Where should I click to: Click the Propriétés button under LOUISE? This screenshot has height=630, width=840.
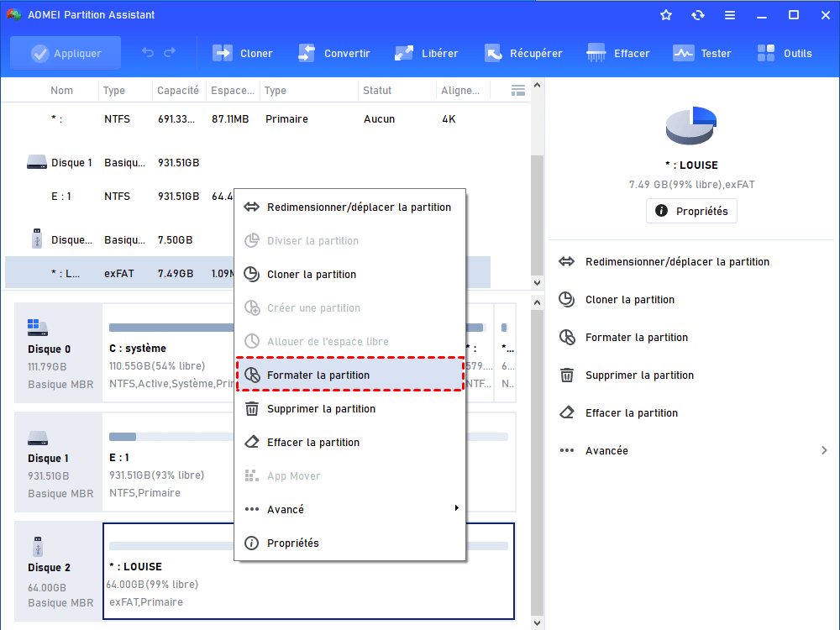click(691, 211)
